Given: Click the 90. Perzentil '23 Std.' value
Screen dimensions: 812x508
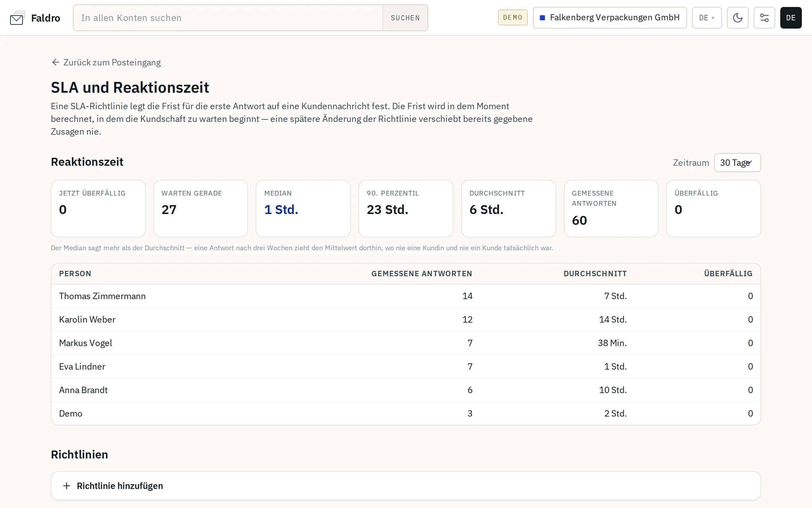Looking at the screenshot, I should tap(387, 210).
